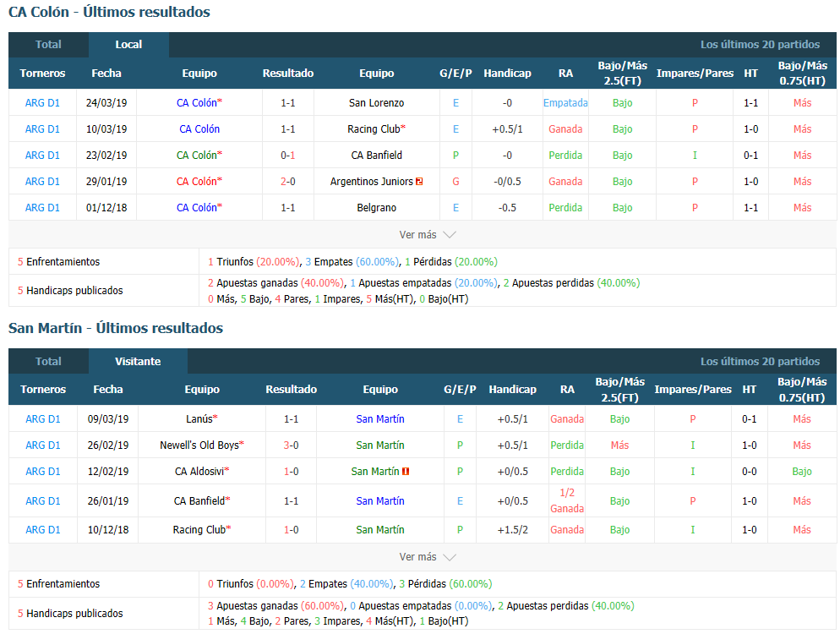Viewport: 840px width, 634px height.
Task: Click 'CA Colón - Últimos resultados' heading
Action: (109, 12)
